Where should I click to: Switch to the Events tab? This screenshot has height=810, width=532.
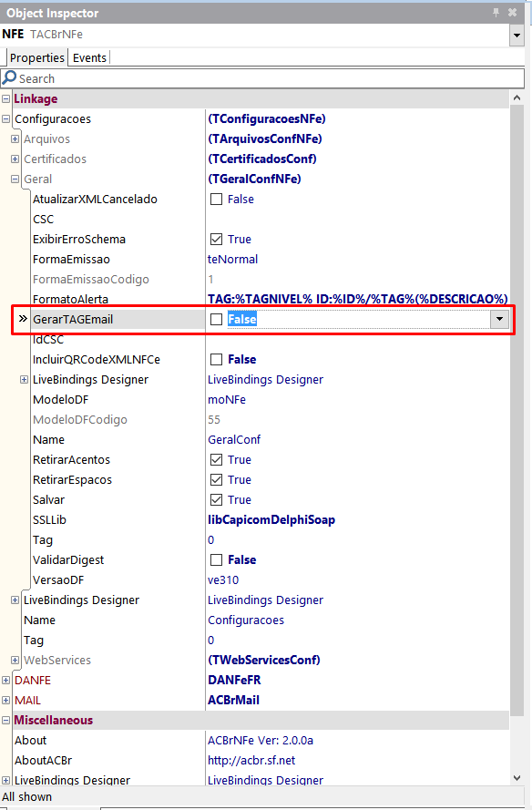pyautogui.click(x=89, y=58)
